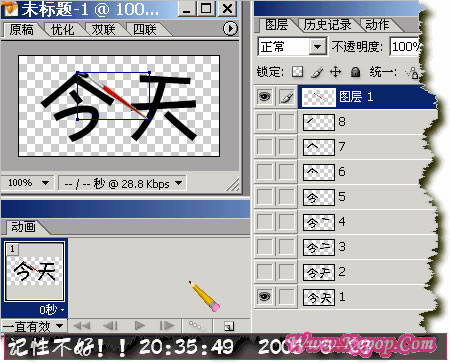This screenshot has height=363, width=450.
Task: Click the duplicate current frame icon
Action: point(229,326)
